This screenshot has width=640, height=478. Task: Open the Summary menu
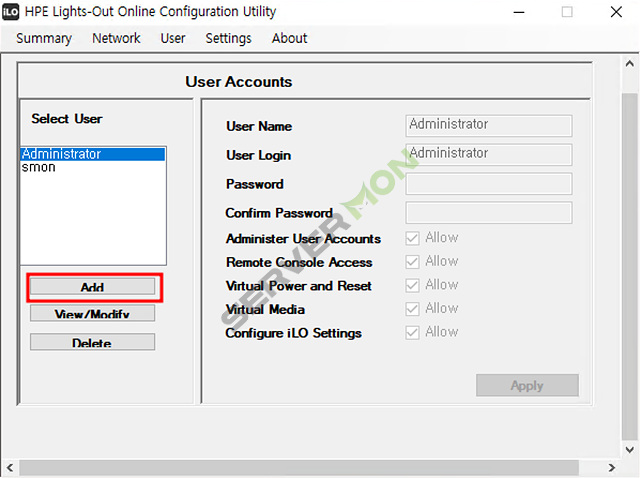44,38
